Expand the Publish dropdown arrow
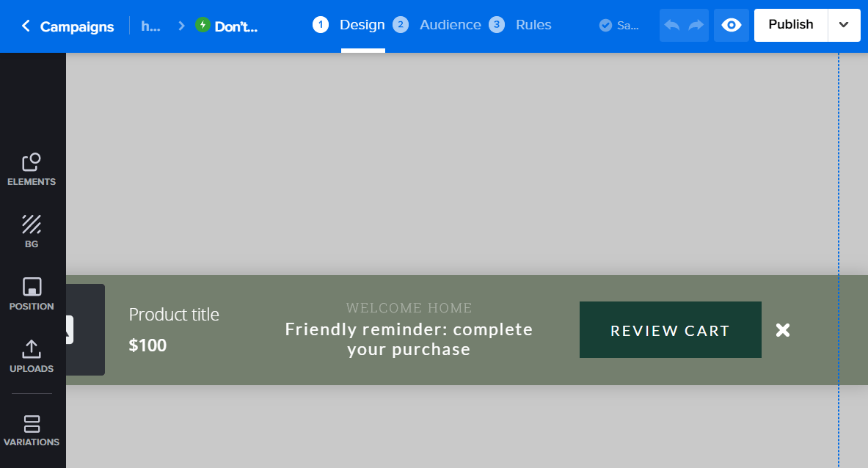Screen dimensions: 868x468 844,25
